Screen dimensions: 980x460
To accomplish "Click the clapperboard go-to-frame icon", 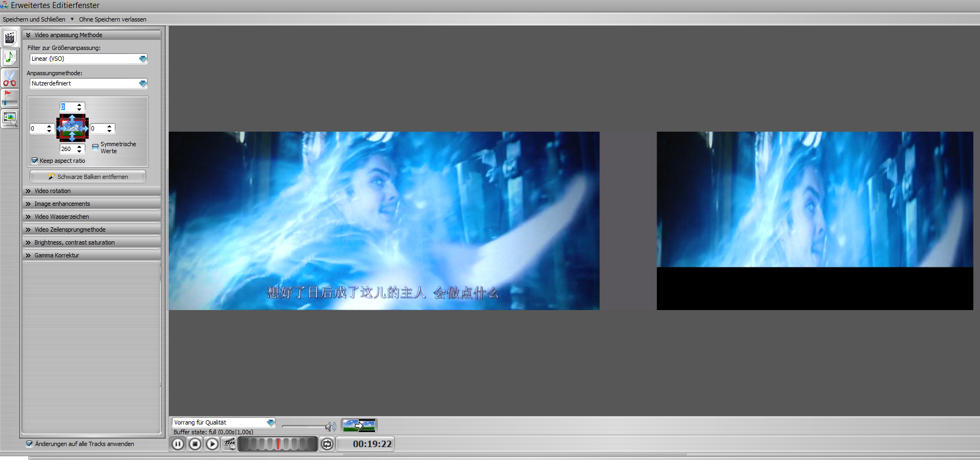I will [x=229, y=444].
